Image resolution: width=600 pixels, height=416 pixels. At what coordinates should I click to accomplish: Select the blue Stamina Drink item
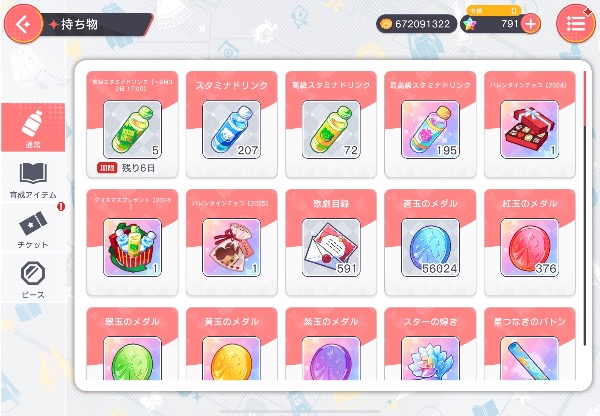click(x=232, y=124)
